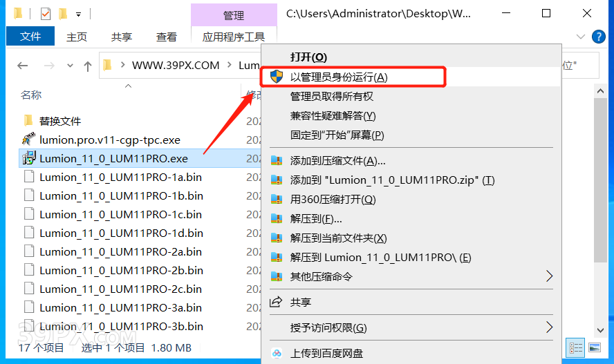Image resolution: width=614 pixels, height=364 pixels.
Task: Go up one folder level arrow
Action: tap(88, 66)
